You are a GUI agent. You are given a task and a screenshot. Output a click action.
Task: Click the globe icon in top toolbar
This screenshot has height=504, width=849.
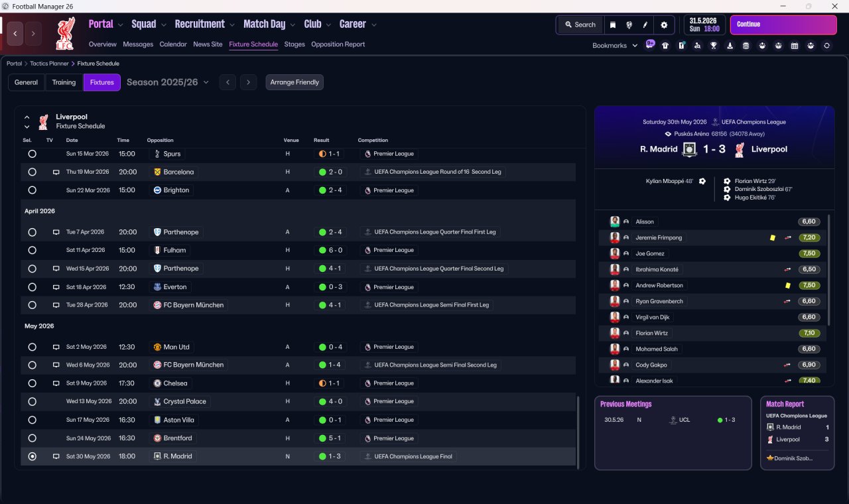click(629, 25)
